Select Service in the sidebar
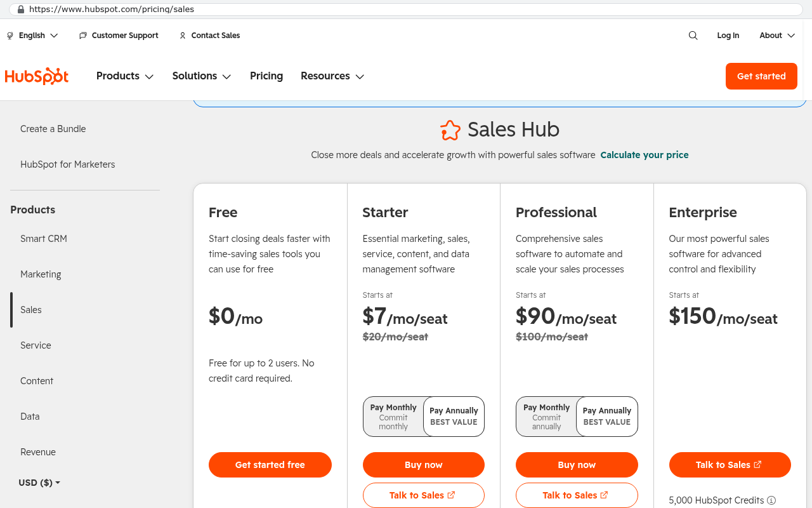812x508 pixels. pyautogui.click(x=36, y=345)
